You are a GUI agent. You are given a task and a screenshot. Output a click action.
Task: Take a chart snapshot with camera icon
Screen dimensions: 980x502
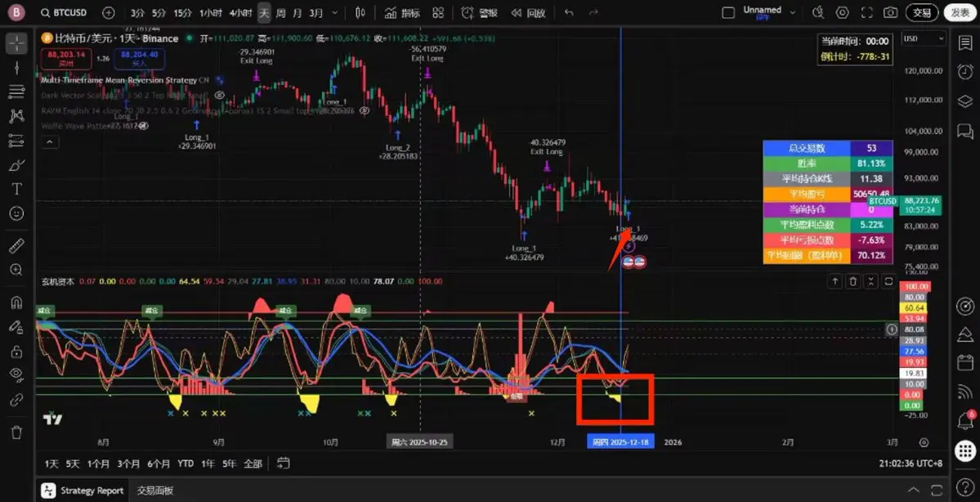coord(891,12)
